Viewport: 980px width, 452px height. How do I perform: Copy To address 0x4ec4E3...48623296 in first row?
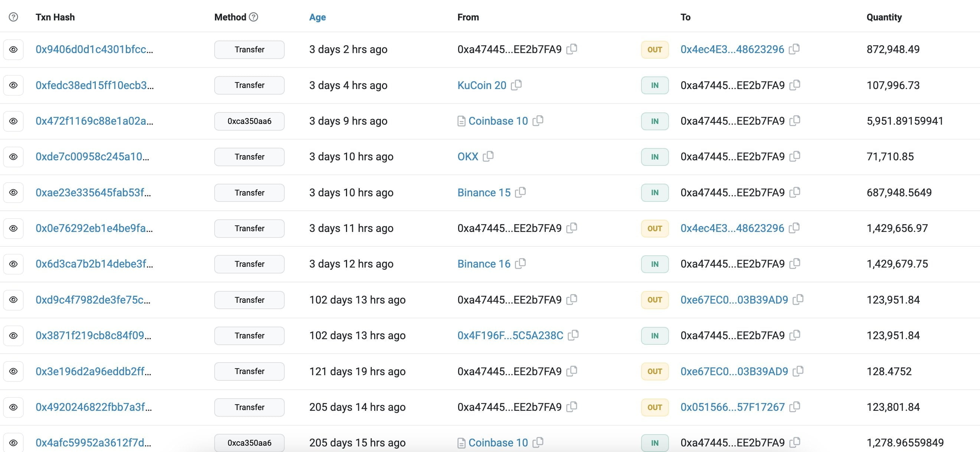[794, 49]
